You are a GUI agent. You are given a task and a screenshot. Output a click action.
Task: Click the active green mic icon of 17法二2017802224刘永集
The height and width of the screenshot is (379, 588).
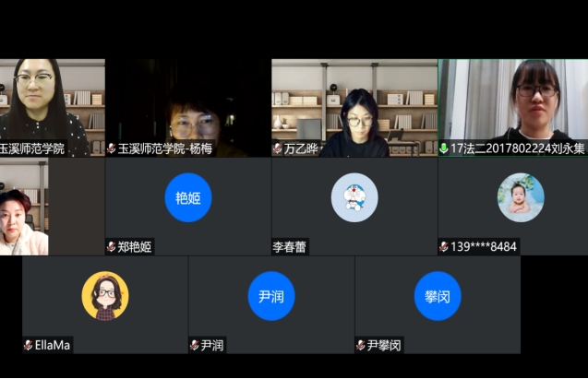tap(444, 148)
